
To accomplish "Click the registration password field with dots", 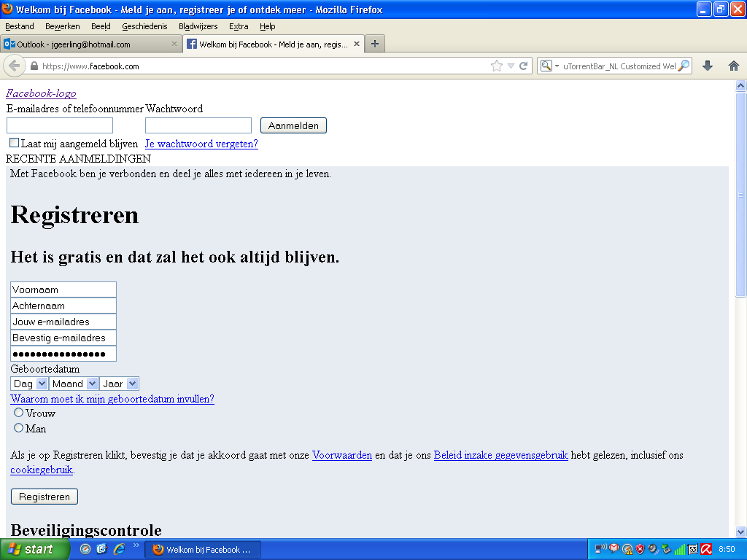I will [63, 354].
